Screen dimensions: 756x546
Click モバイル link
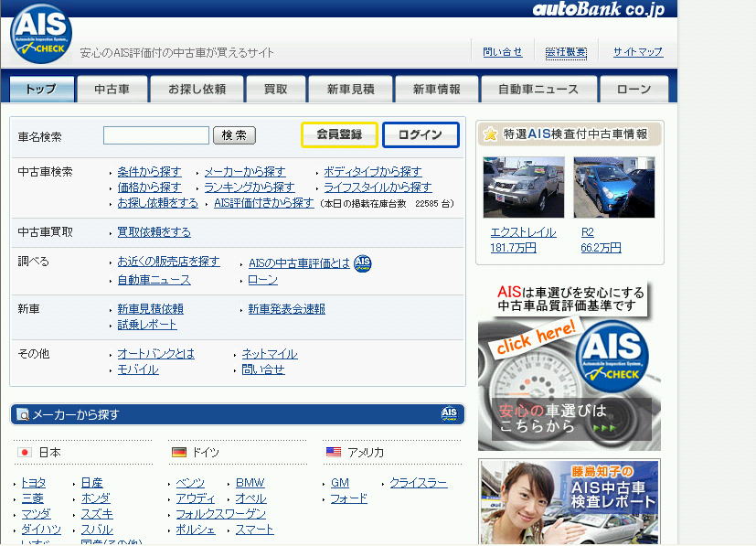tap(138, 369)
